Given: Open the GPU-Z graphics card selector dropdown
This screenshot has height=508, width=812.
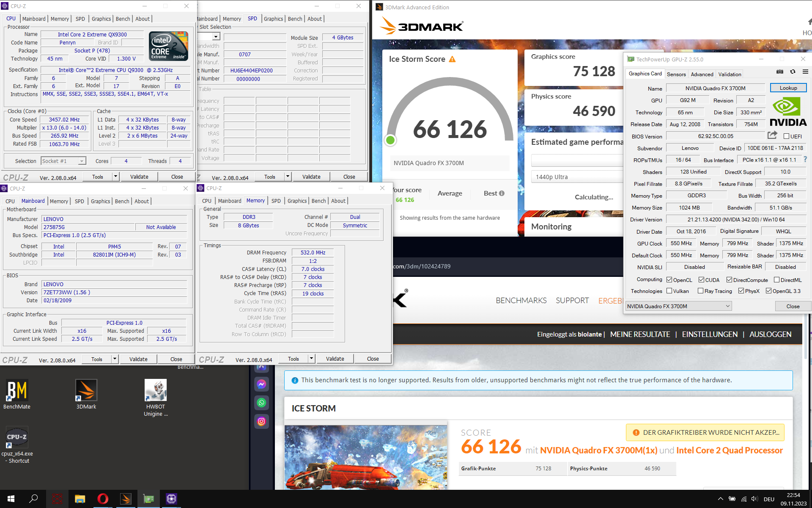Looking at the screenshot, I should pos(678,306).
